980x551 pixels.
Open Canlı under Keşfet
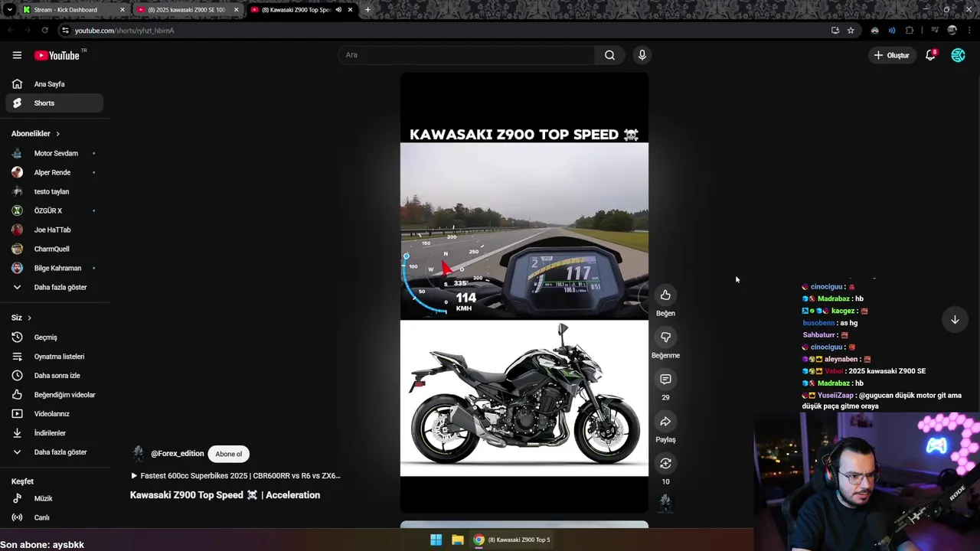click(54, 517)
